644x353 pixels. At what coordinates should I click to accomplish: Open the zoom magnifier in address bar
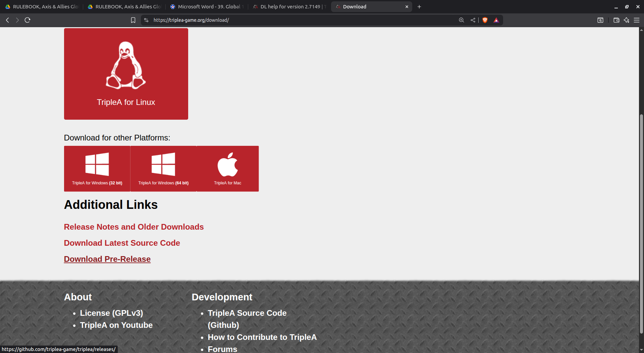462,20
